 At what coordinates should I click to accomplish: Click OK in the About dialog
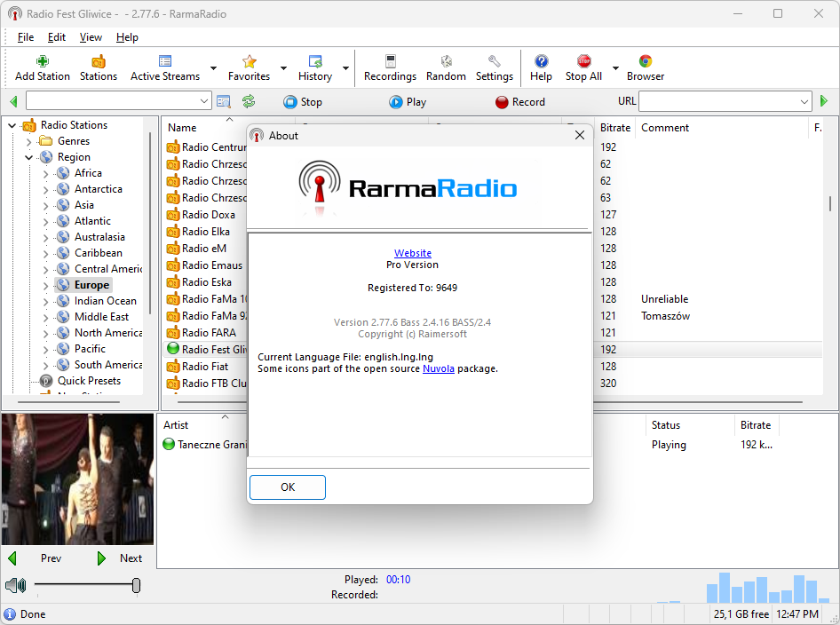click(288, 487)
